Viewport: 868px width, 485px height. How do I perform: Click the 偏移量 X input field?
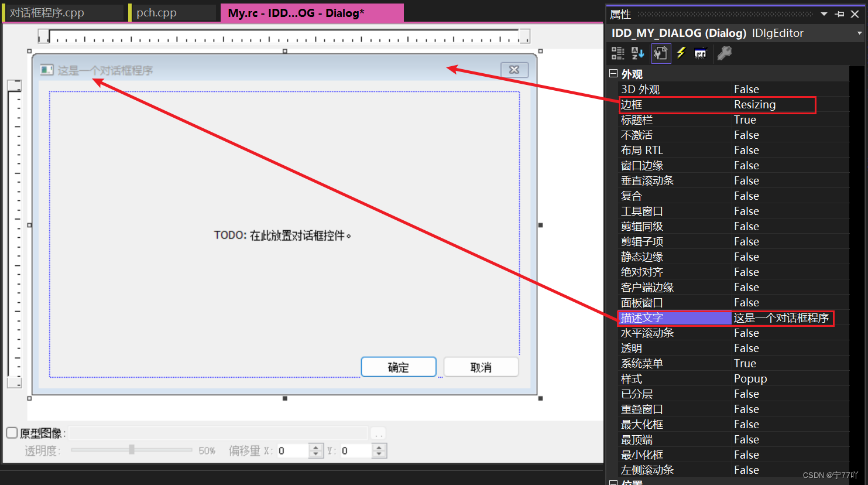click(292, 450)
